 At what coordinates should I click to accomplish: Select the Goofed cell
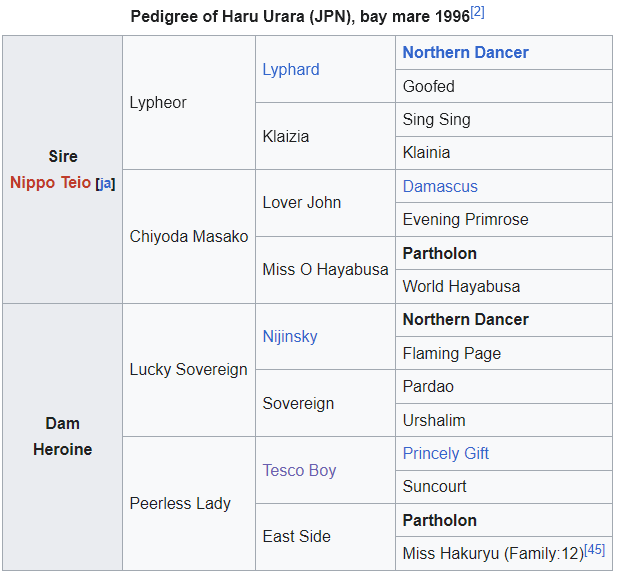click(504, 86)
